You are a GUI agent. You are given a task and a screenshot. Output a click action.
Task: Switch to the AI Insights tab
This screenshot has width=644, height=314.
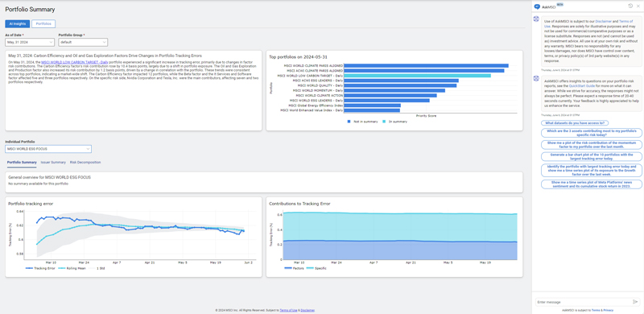(x=17, y=24)
